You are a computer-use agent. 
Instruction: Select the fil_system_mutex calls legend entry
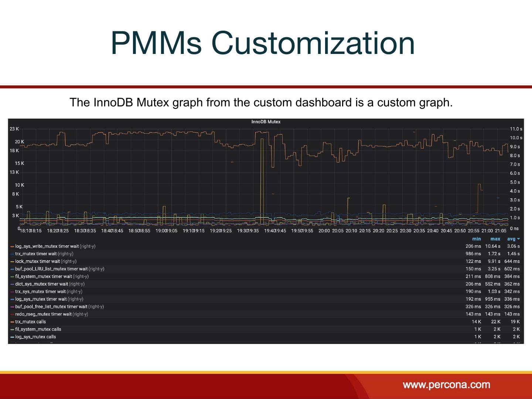click(x=38, y=330)
